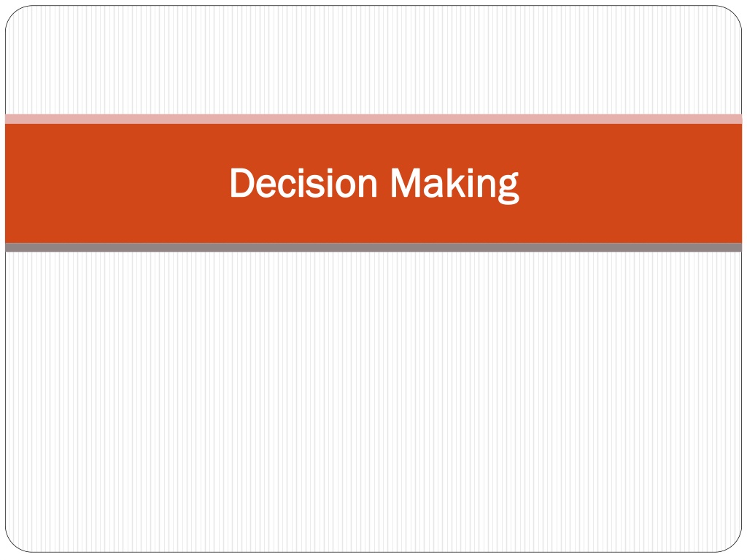The height and width of the screenshot is (560, 747).
Task: Select the gray stripe below the orange banner
Action: click(373, 248)
